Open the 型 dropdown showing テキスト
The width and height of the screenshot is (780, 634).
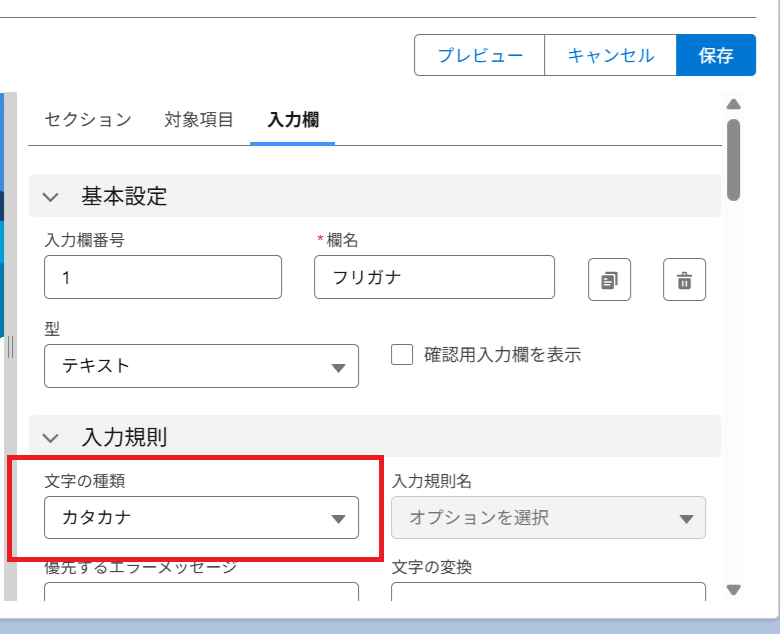201,366
